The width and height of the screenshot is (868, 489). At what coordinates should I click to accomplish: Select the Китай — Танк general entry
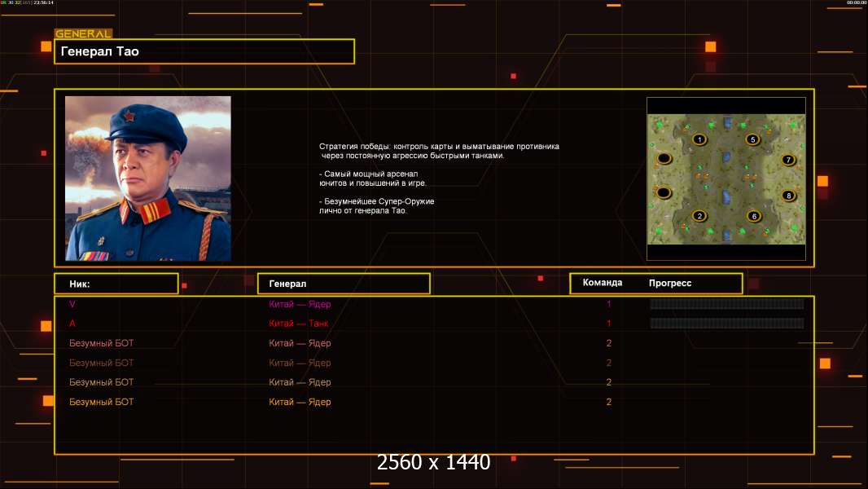point(298,324)
